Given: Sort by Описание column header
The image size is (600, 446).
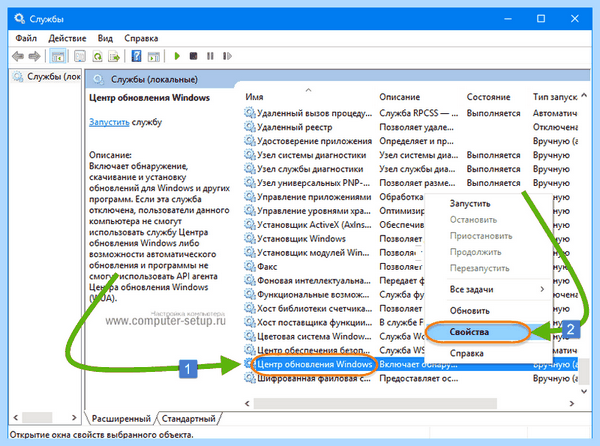Looking at the screenshot, I should click(399, 97).
